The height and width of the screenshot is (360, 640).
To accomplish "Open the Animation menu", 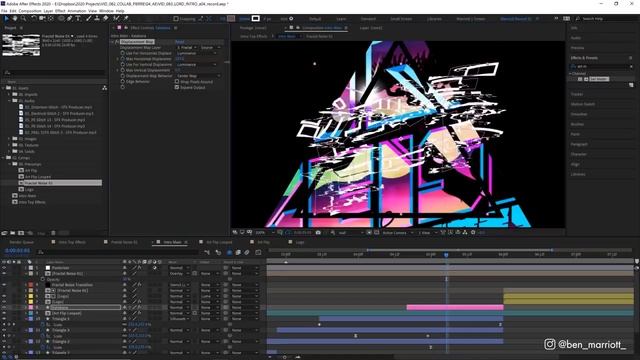I will (x=76, y=11).
